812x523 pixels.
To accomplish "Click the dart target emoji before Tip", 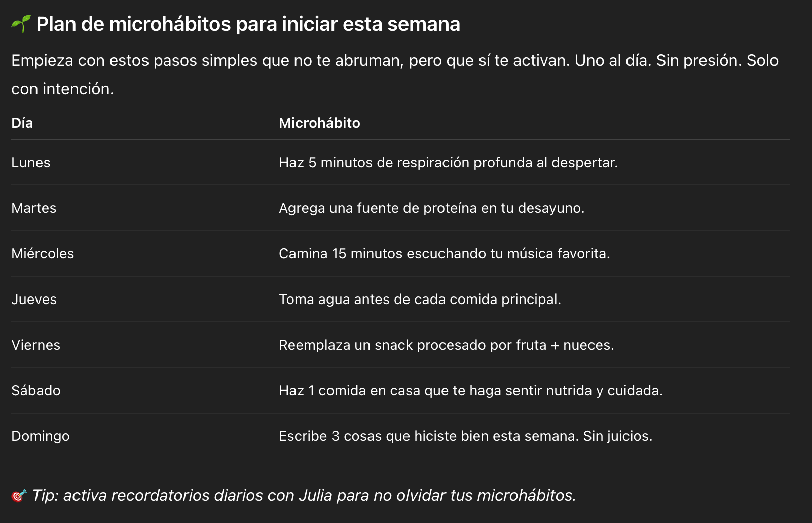I will (x=19, y=495).
